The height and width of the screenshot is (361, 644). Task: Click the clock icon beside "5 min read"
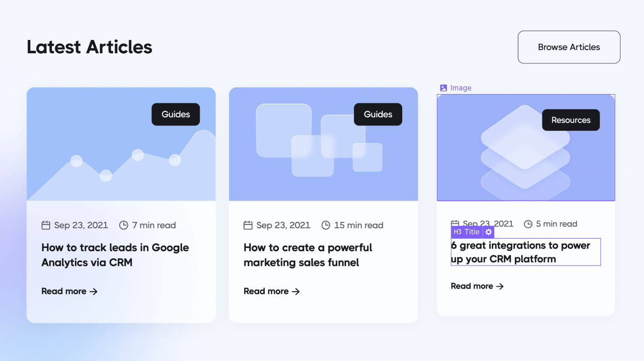click(x=528, y=224)
